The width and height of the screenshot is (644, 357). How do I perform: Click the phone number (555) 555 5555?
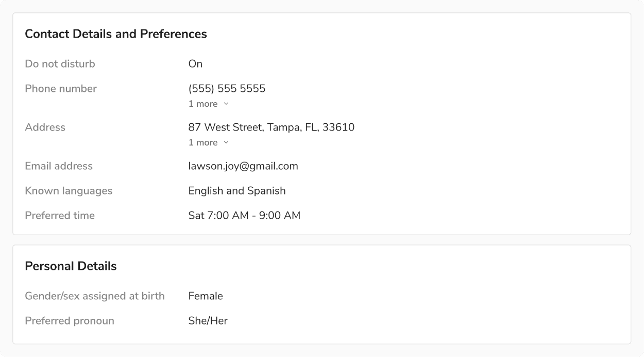click(x=227, y=89)
